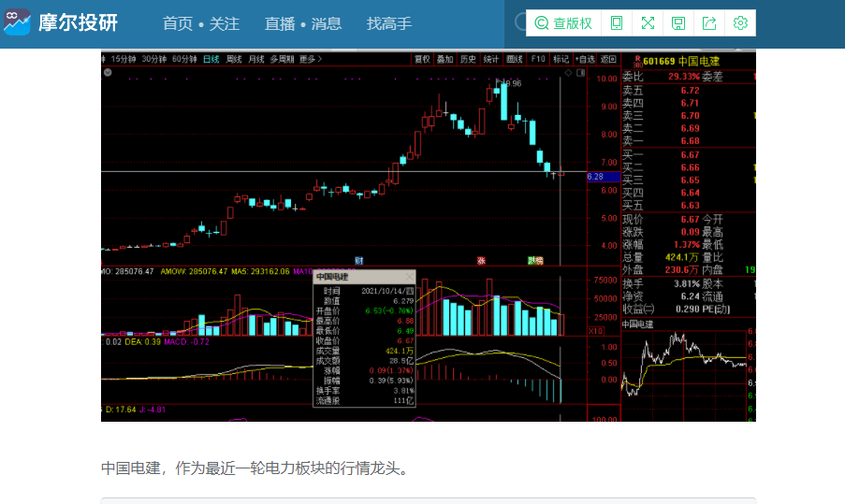Screen dimensions: 845x504
Task: Select the 周线 weekly chart tab
Action: tap(234, 59)
